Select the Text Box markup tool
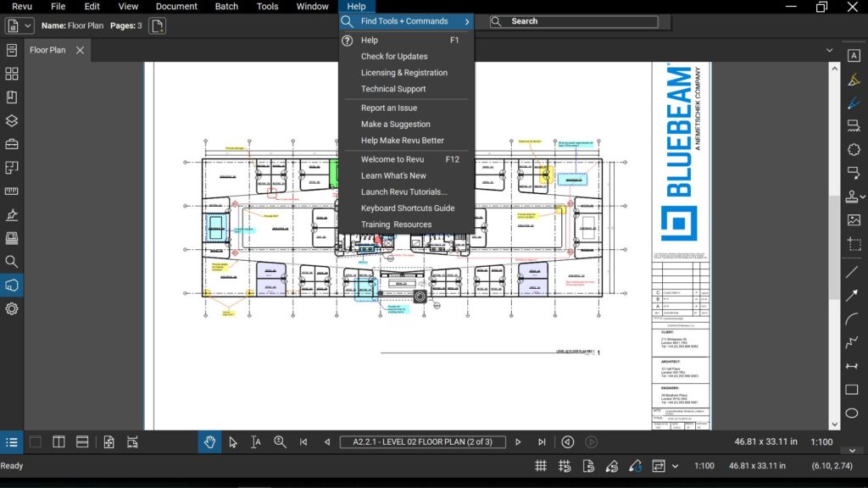Viewport: 868px width, 488px height. [854, 56]
